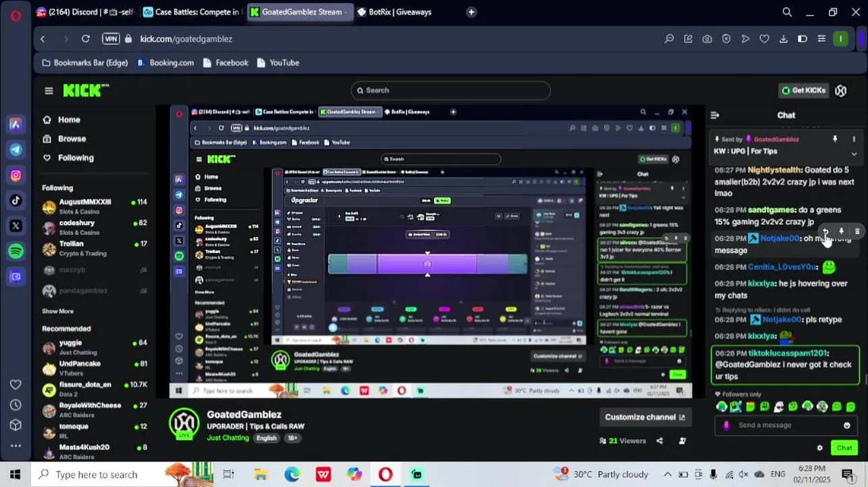
Task: Search open tabs with the magnifier icon
Action: tap(787, 12)
